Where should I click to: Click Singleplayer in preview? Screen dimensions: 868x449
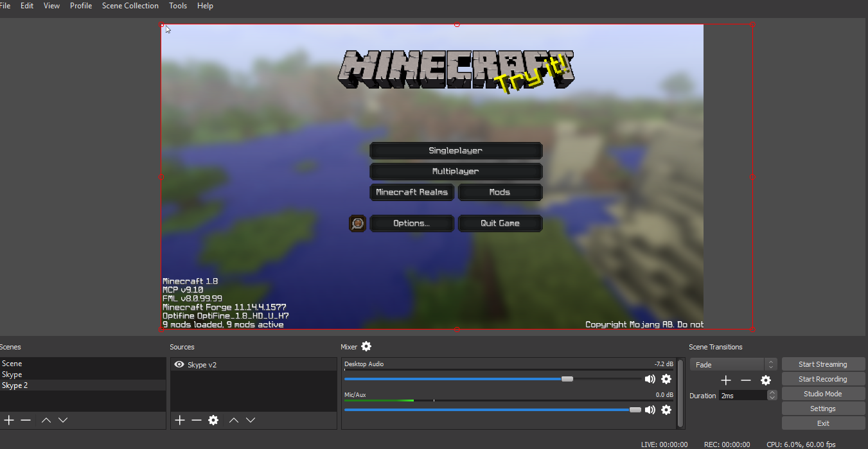coord(456,150)
